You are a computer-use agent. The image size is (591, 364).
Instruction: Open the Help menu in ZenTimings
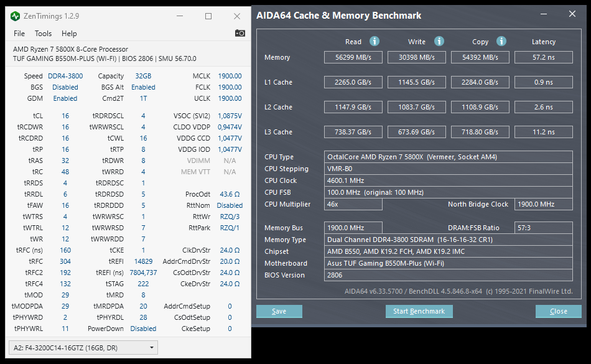(x=69, y=34)
